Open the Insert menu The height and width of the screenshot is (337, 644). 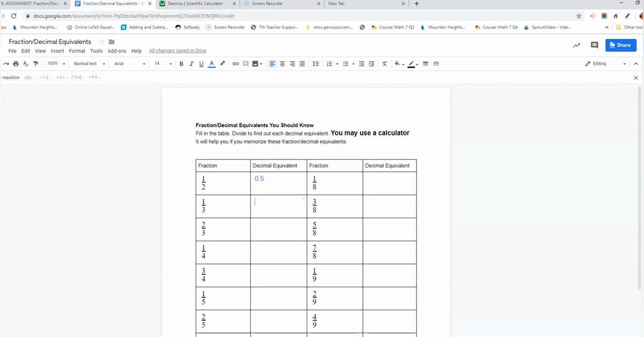click(57, 51)
